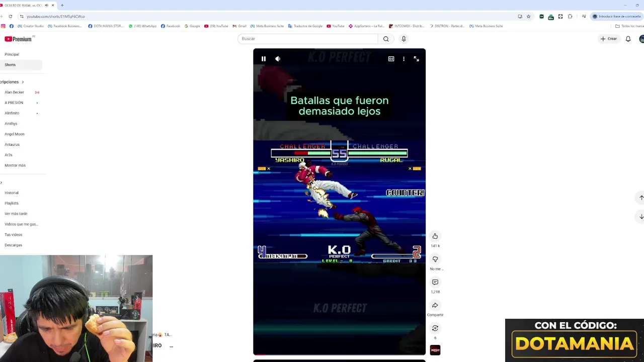Click the Short's progress bar

tap(339, 354)
